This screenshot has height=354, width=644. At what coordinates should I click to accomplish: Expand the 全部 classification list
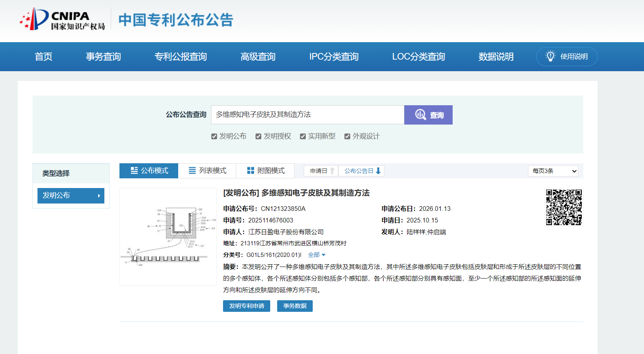[x=317, y=255]
